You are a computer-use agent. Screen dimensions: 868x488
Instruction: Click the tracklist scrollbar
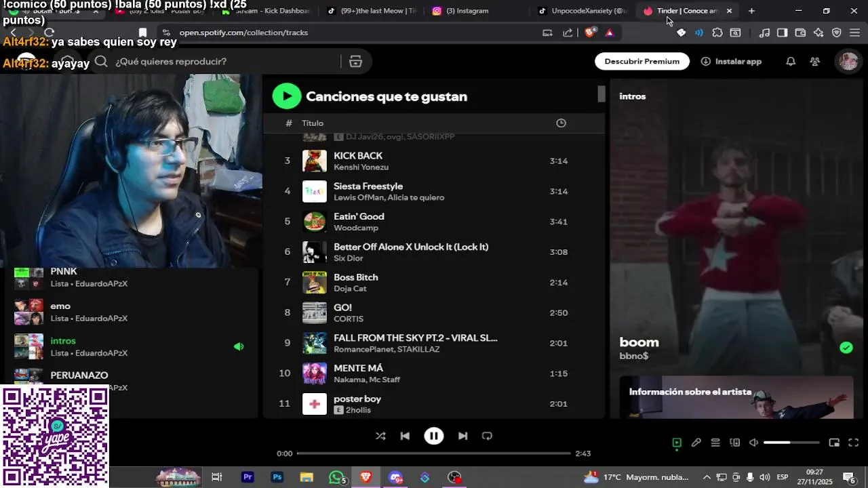click(x=601, y=94)
